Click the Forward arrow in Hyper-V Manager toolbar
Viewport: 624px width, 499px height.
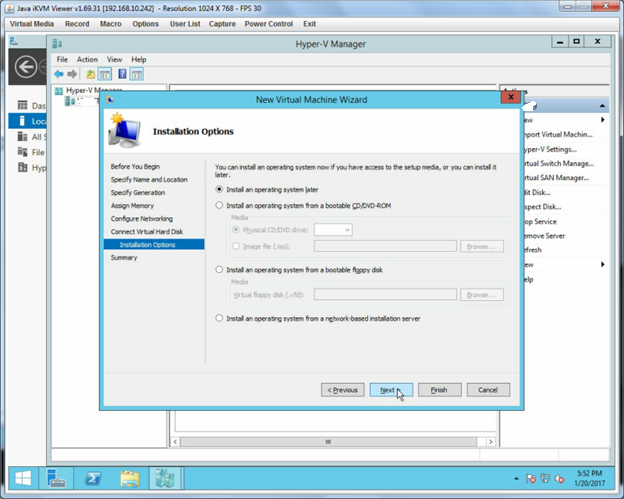(72, 74)
